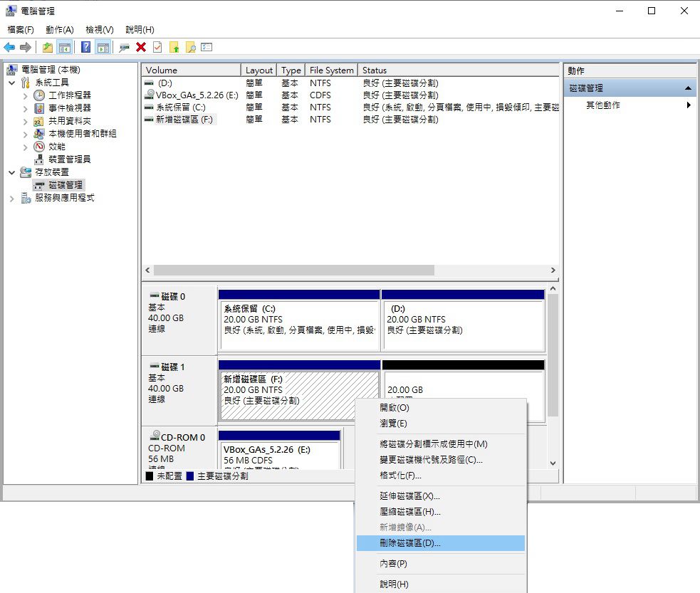
Task: Choose 開啟(O) from the context menu
Action: tap(441, 408)
